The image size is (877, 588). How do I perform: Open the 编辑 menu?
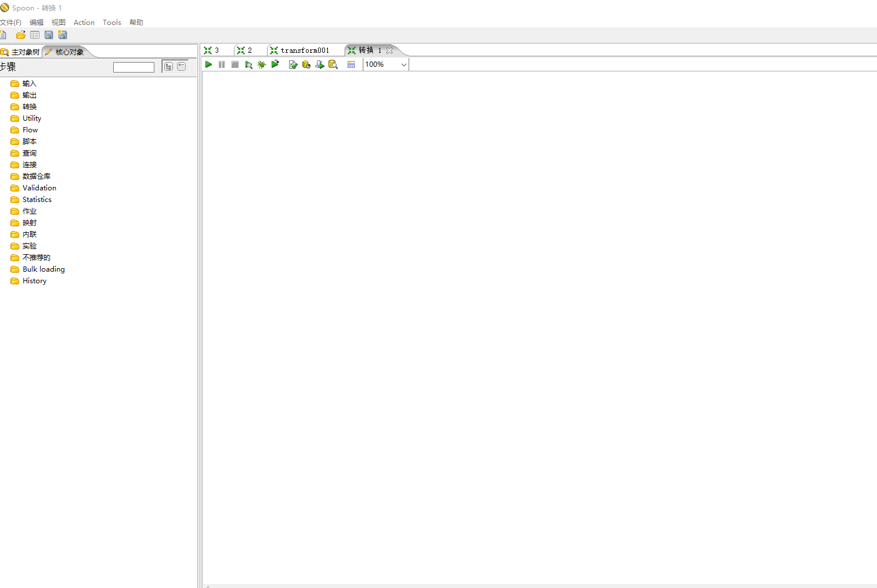(37, 22)
